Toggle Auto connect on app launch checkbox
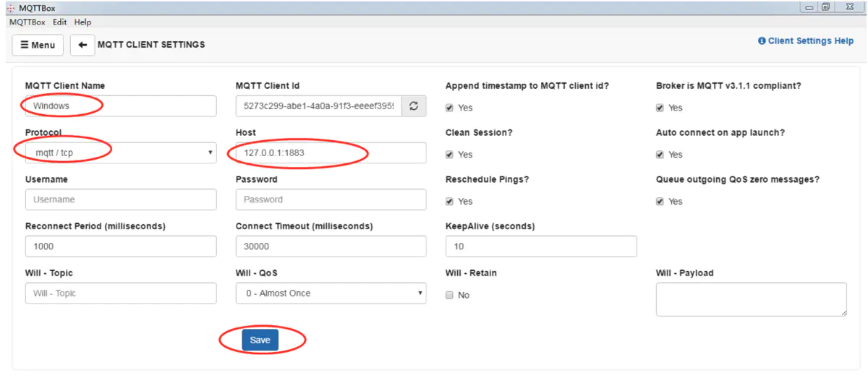The image size is (868, 378). coord(660,155)
